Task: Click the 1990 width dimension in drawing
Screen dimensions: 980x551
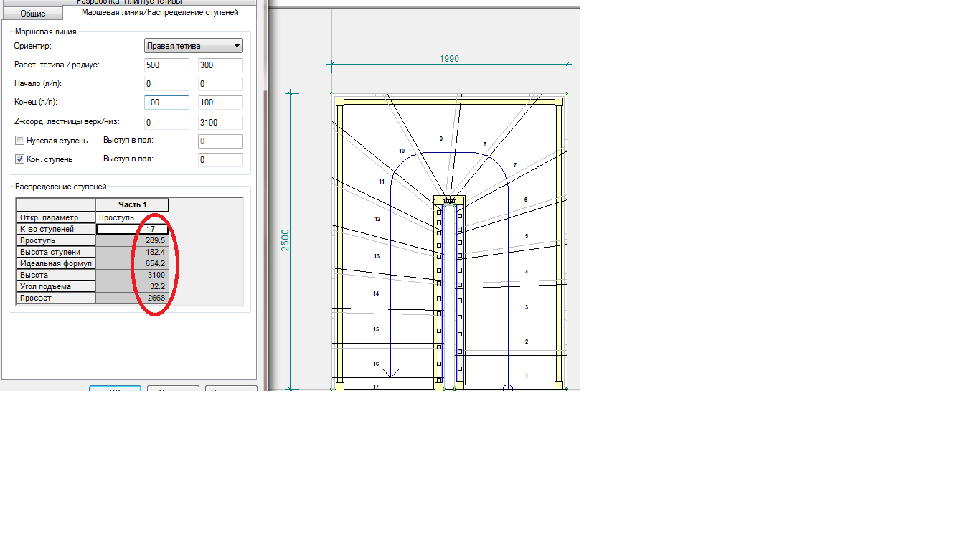Action: tap(449, 59)
